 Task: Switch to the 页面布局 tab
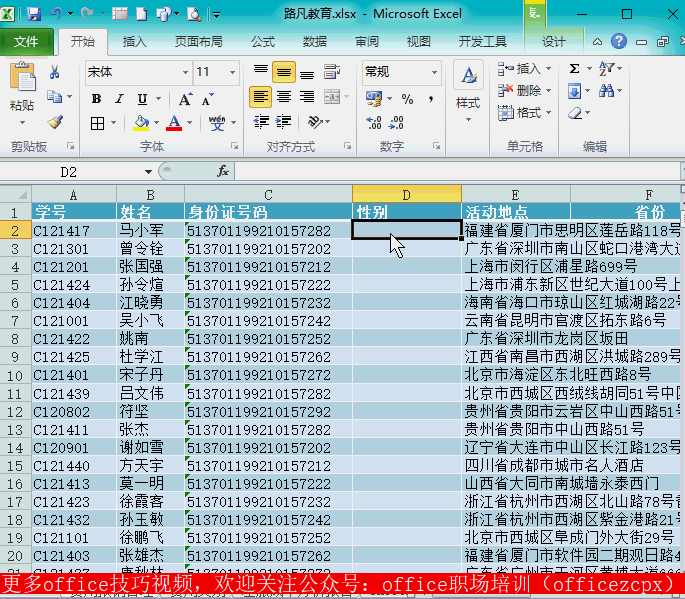[x=199, y=42]
